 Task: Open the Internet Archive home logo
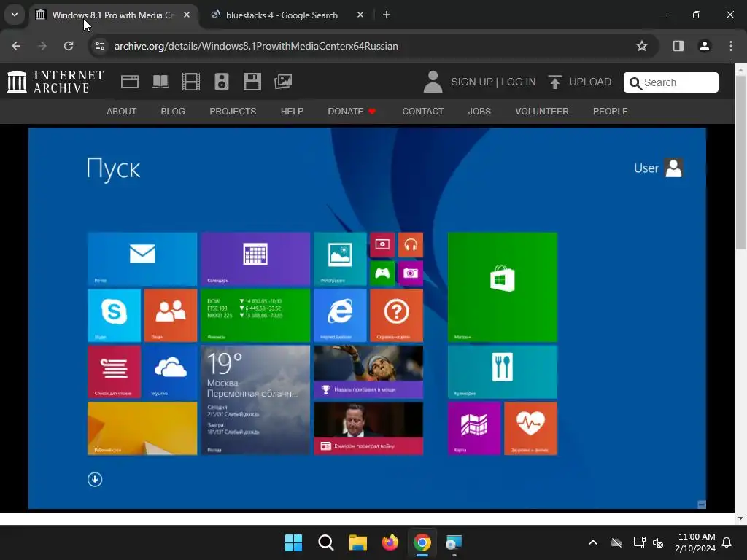55,82
